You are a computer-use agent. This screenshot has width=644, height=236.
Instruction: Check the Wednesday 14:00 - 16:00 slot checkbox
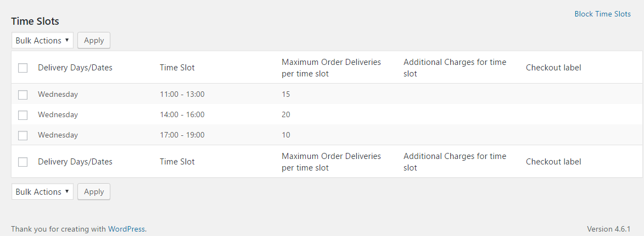pyautogui.click(x=23, y=115)
